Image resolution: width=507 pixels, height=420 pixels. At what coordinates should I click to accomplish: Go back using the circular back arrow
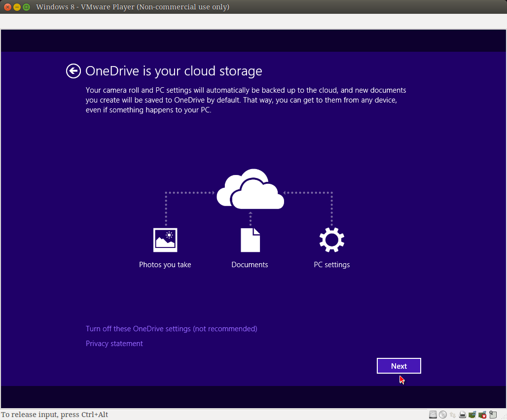pyautogui.click(x=73, y=71)
